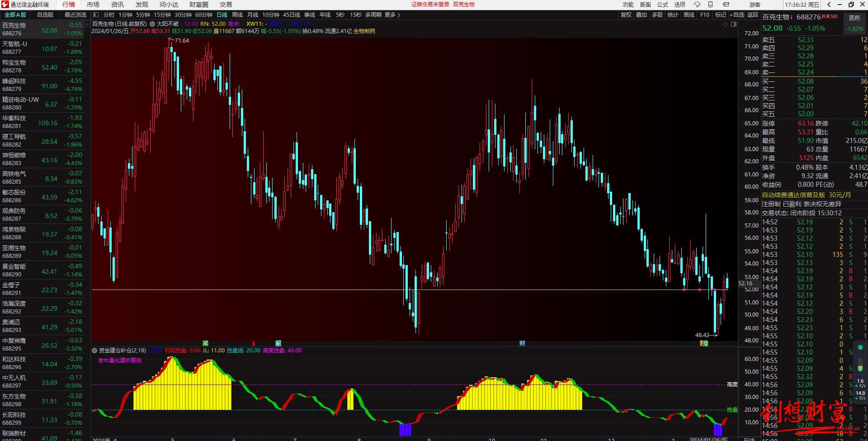Viewport: 868px width, 441px height.
Task: Click the 画线 drawing button
Action: (689, 15)
